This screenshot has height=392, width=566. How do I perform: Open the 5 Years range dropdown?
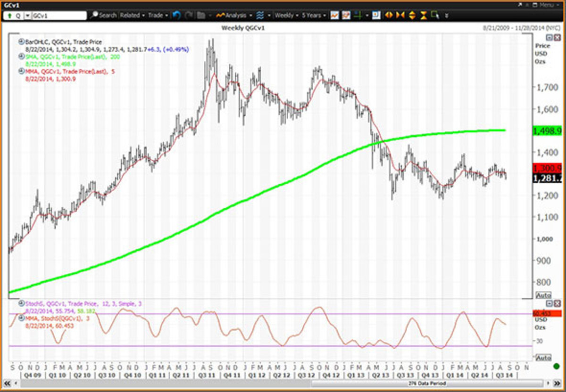311,15
